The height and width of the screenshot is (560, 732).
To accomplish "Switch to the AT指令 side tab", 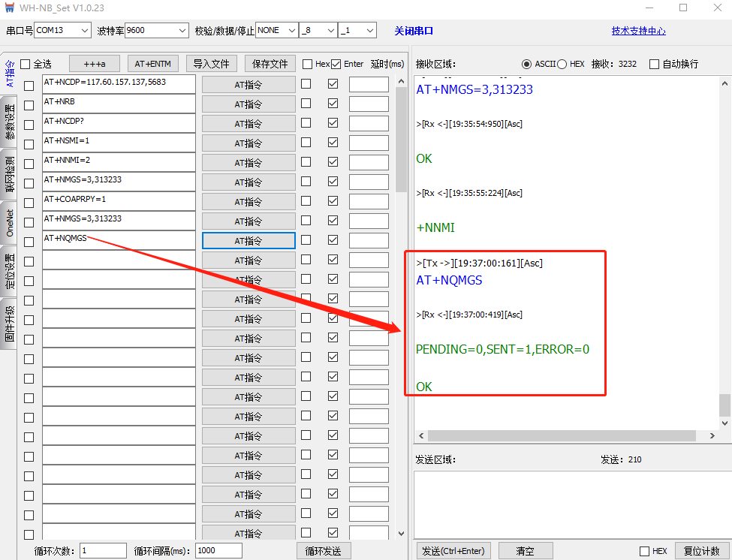I will coord(10,74).
